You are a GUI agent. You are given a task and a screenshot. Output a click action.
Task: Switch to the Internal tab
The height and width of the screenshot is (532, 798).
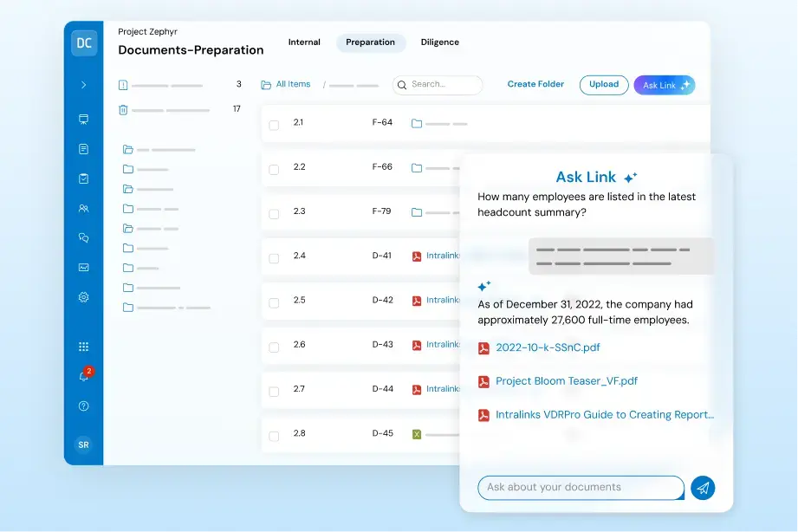point(304,42)
